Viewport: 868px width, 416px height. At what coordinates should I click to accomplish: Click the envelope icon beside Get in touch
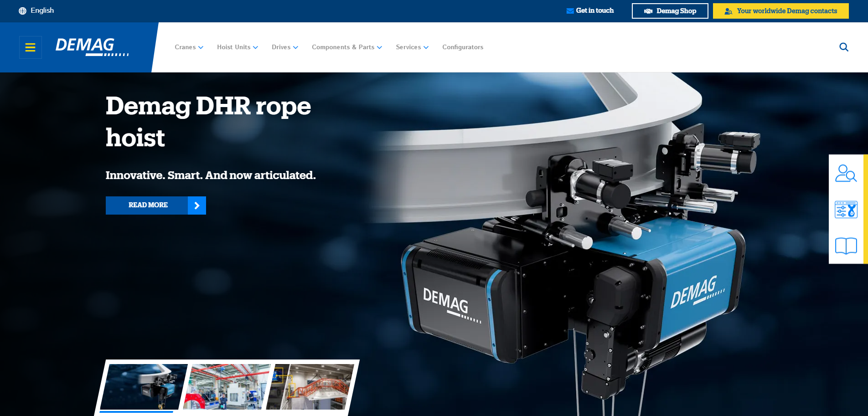[x=570, y=11]
